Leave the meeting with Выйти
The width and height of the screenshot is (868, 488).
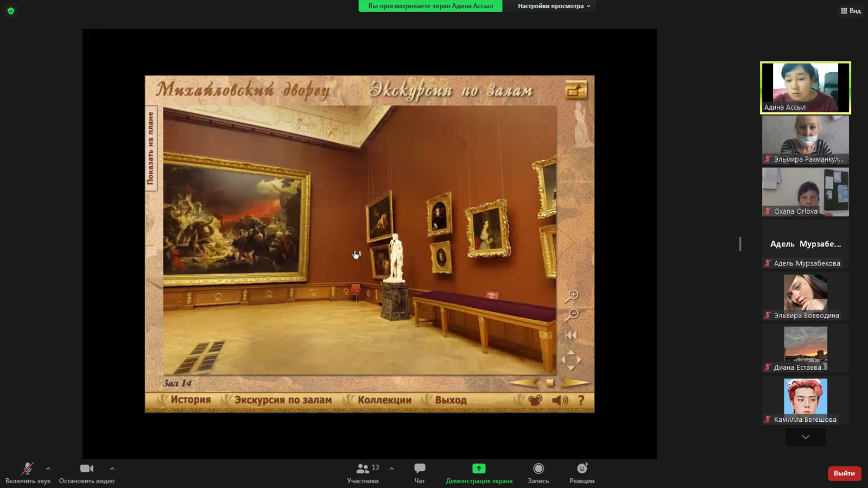844,473
